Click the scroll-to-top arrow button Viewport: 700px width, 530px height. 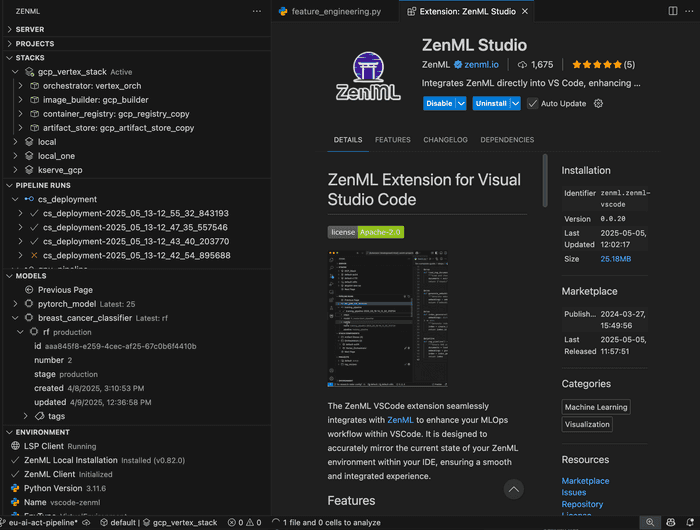(514, 489)
